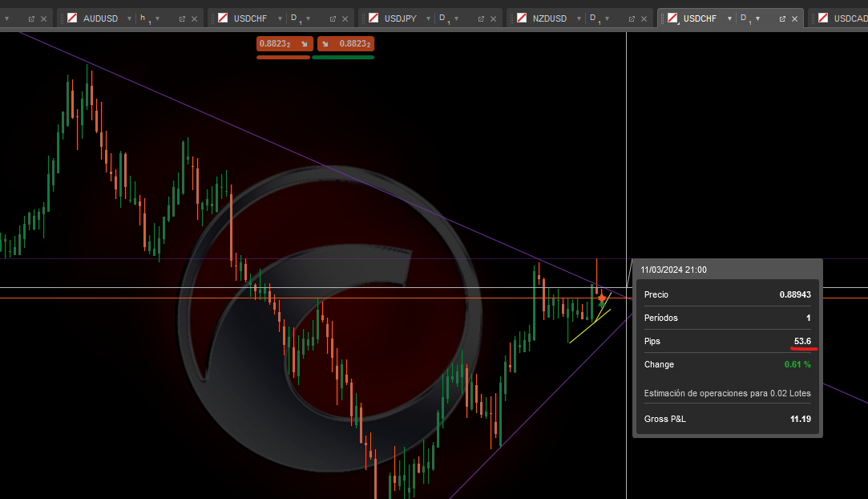Click the orange star marker on the chart
Viewport: 868px width, 499px height.
click(x=602, y=298)
